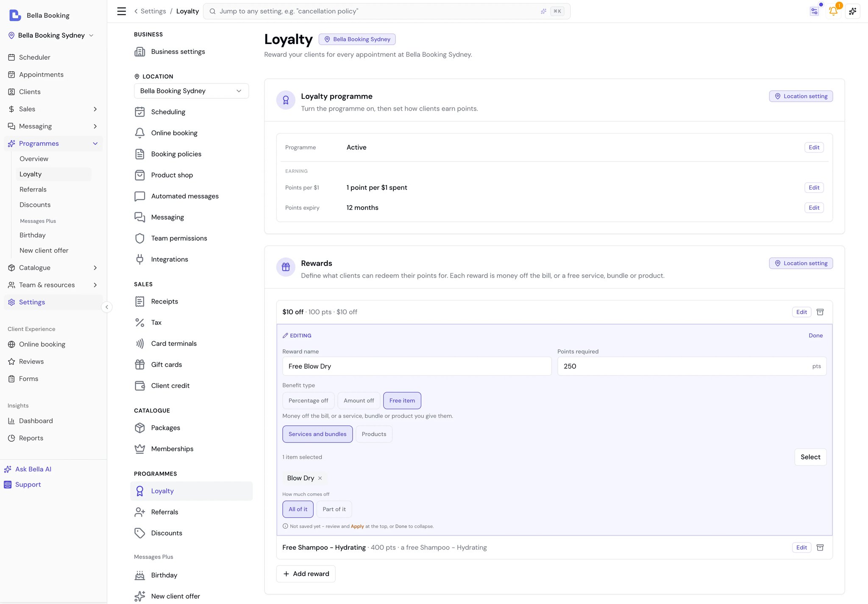Open the sidebar location switcher Bella Booking Sydney
The height and width of the screenshot is (604, 868).
tap(51, 35)
